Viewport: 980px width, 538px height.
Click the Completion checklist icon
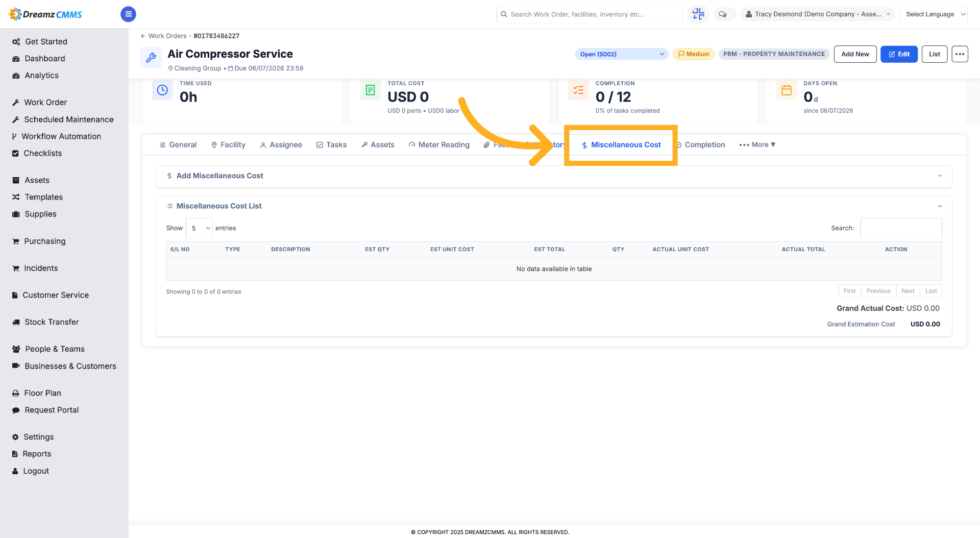[x=578, y=90]
